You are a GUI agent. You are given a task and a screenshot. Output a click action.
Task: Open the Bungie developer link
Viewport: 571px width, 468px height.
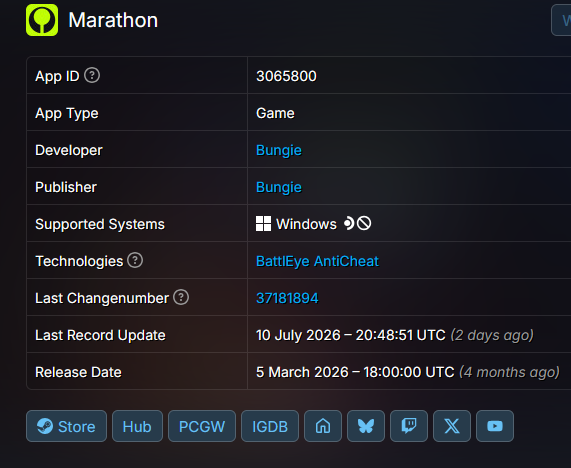coord(279,150)
